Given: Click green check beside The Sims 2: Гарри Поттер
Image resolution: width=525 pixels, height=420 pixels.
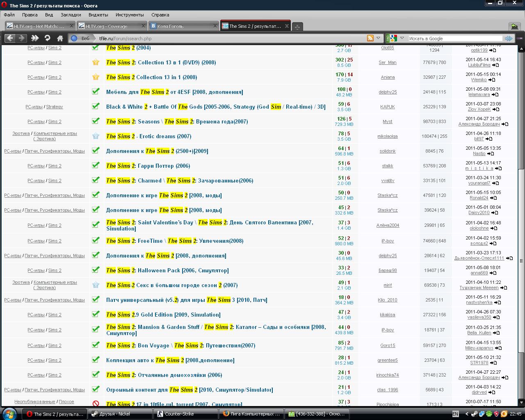Looking at the screenshot, I should coord(96,165).
